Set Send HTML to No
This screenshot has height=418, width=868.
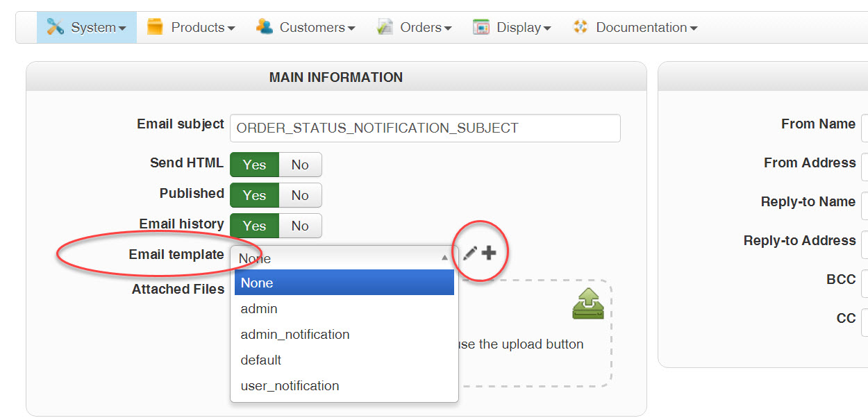pyautogui.click(x=300, y=165)
